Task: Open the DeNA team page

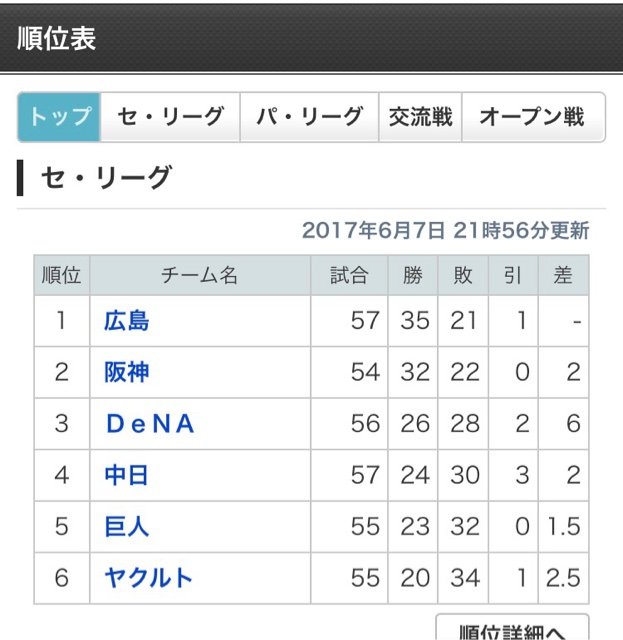Action: tap(150, 424)
